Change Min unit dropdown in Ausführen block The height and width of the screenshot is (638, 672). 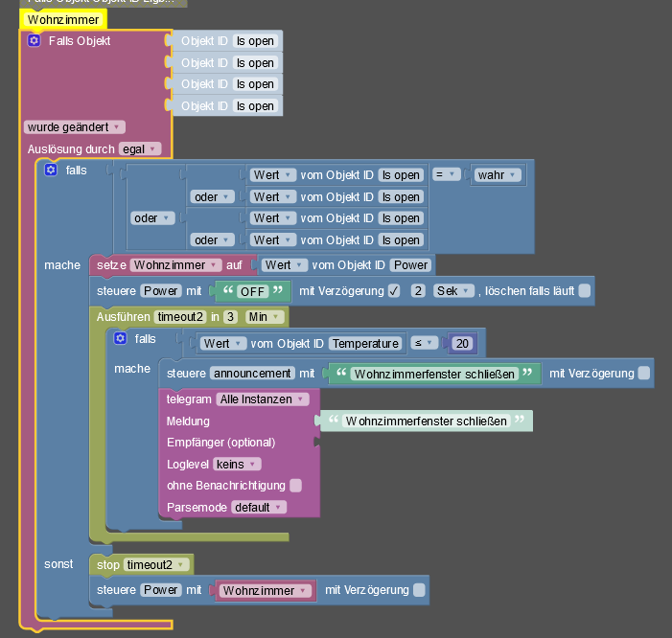coord(265,317)
